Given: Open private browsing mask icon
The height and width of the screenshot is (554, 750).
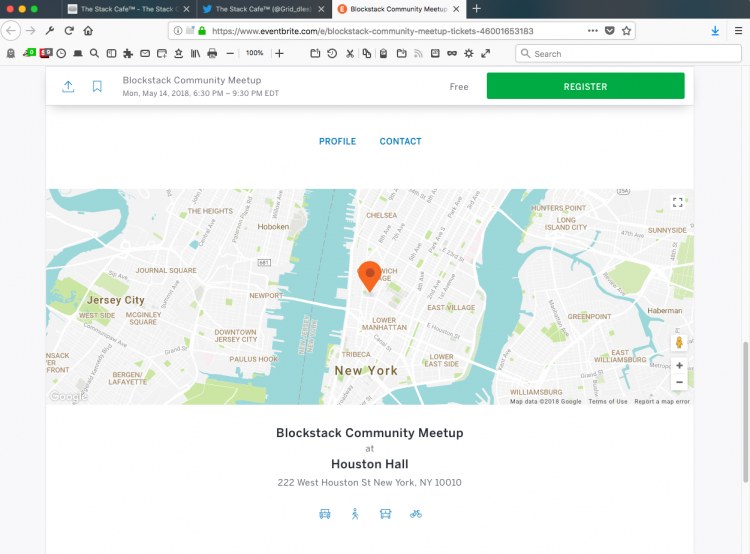Looking at the screenshot, I should point(452,54).
